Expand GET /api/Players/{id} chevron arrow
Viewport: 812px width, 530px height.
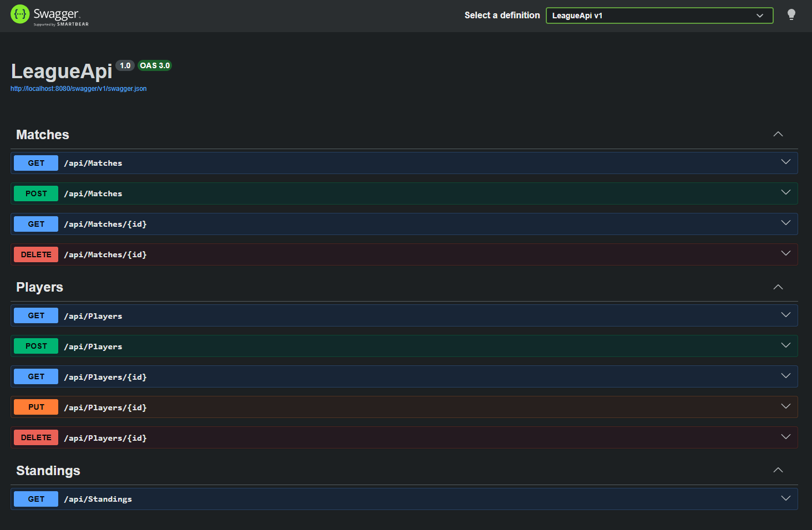point(786,376)
